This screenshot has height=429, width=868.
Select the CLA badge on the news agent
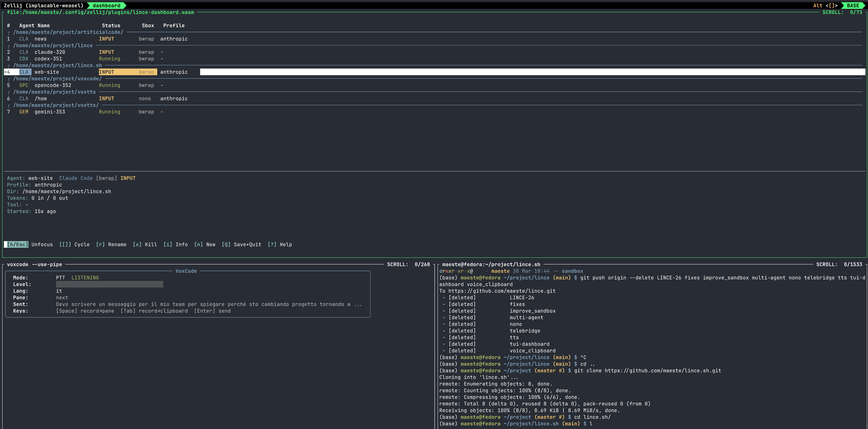(23, 39)
